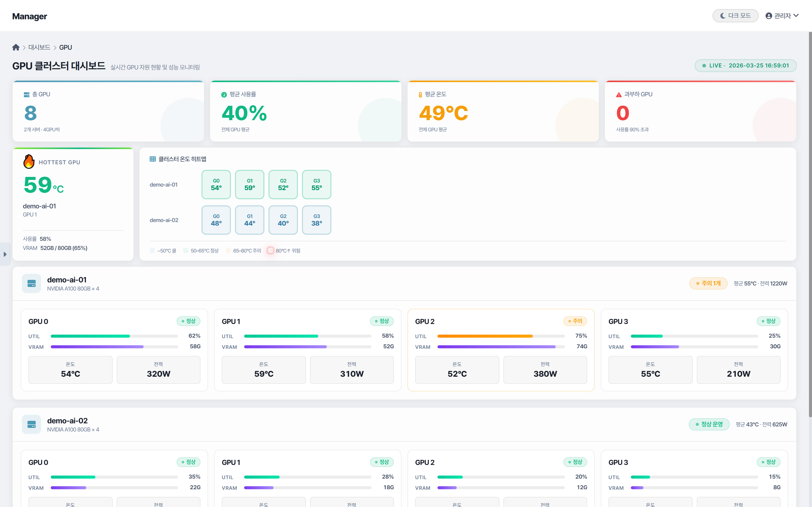
Task: Select heatmap cell G3 38° of demo-ai-02
Action: (x=316, y=220)
